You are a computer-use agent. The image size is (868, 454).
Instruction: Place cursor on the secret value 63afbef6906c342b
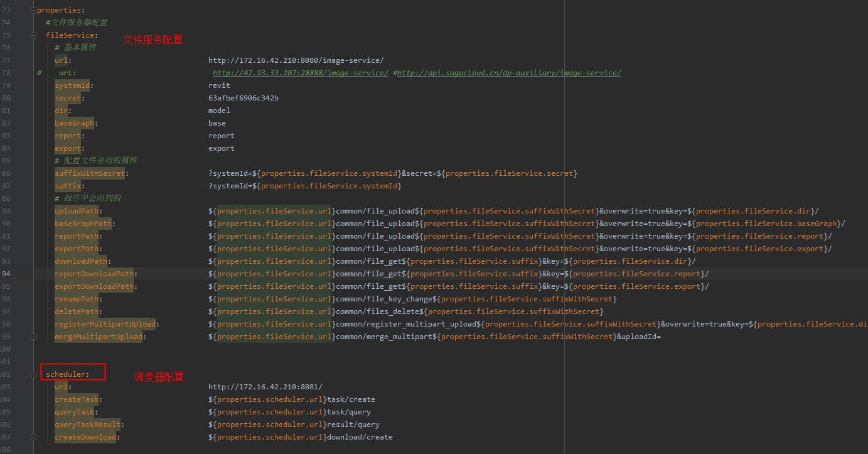coord(244,98)
